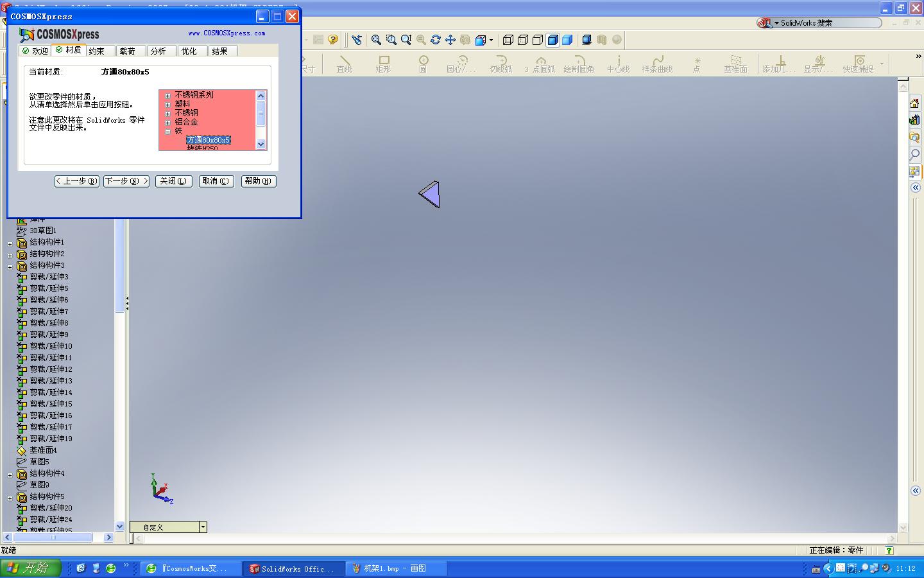Viewport: 924px width, 578px height.
Task: Open the Design Library task pane icon
Action: click(x=915, y=120)
